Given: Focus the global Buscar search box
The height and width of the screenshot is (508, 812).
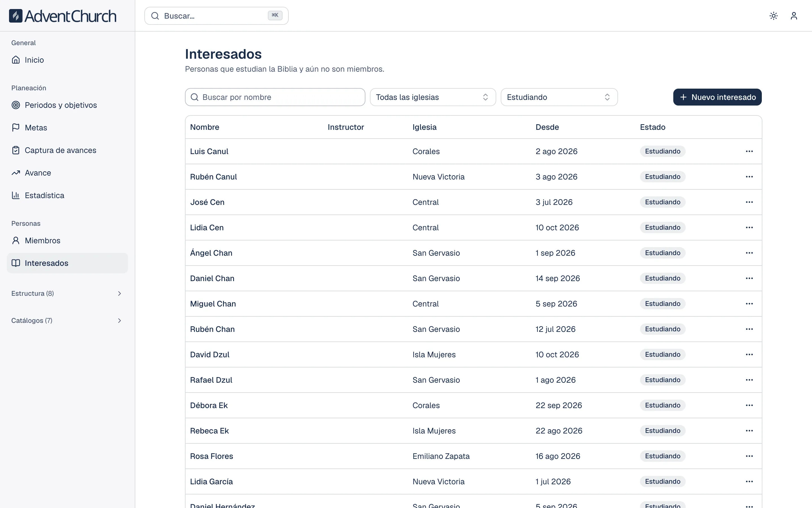Looking at the screenshot, I should (x=217, y=16).
